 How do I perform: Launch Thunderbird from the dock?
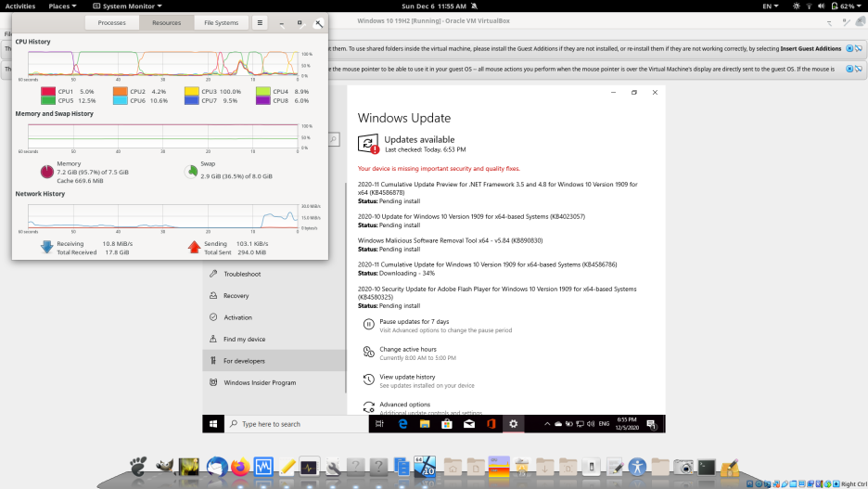(217, 467)
